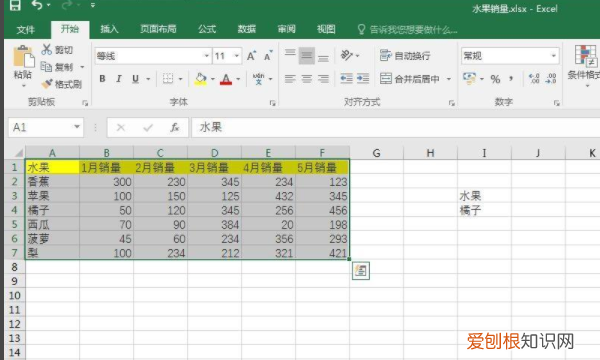Image resolution: width=600 pixels, height=360 pixels.
Task: Switch to 插入 Insert tab
Action: [x=109, y=29]
